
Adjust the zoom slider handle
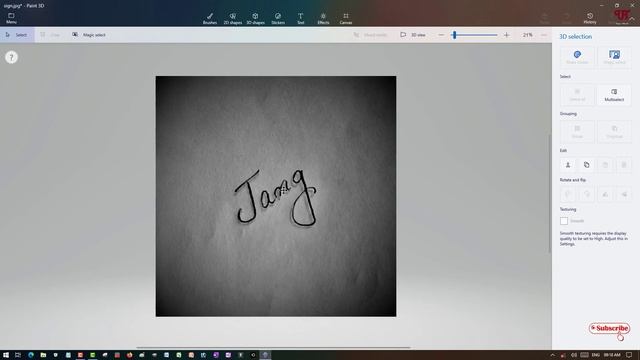coord(454,35)
